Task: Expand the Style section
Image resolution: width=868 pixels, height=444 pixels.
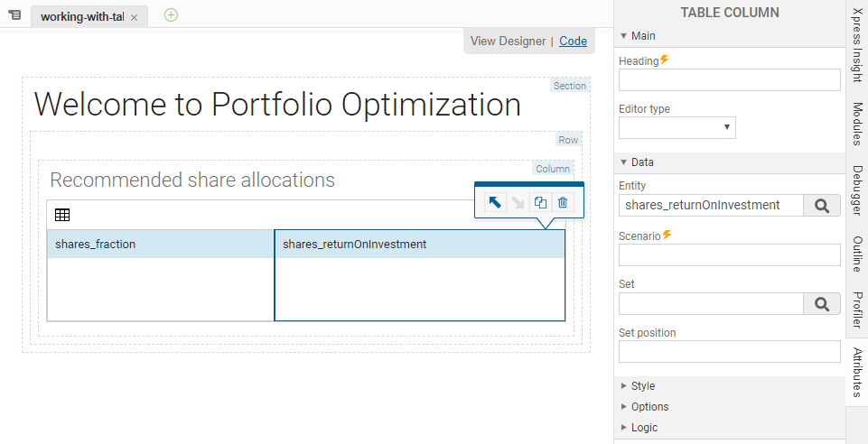Action: 642,386
